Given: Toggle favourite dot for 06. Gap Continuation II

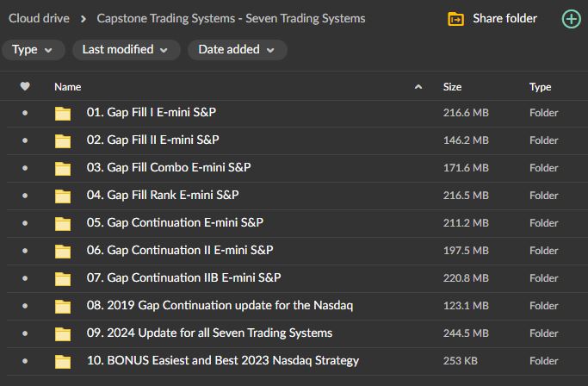Looking at the screenshot, I should tap(25, 251).
